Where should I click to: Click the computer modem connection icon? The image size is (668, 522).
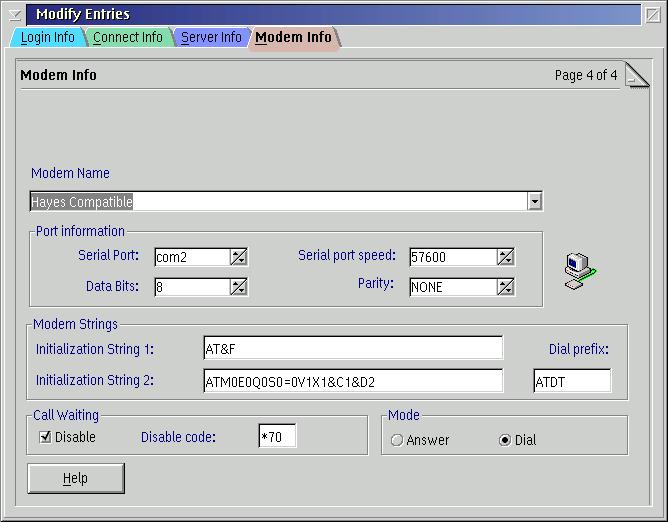coord(580,271)
